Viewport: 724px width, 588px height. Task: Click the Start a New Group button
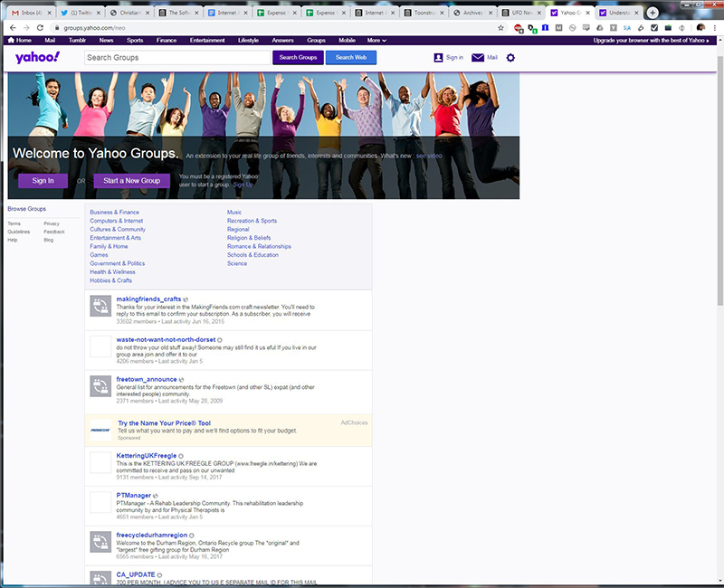(131, 181)
